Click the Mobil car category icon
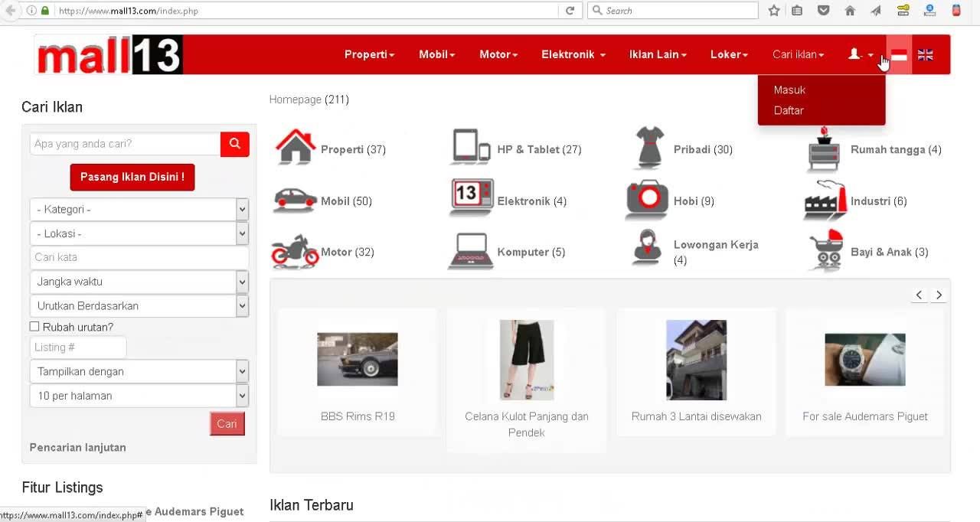This screenshot has height=522, width=980. tap(295, 201)
